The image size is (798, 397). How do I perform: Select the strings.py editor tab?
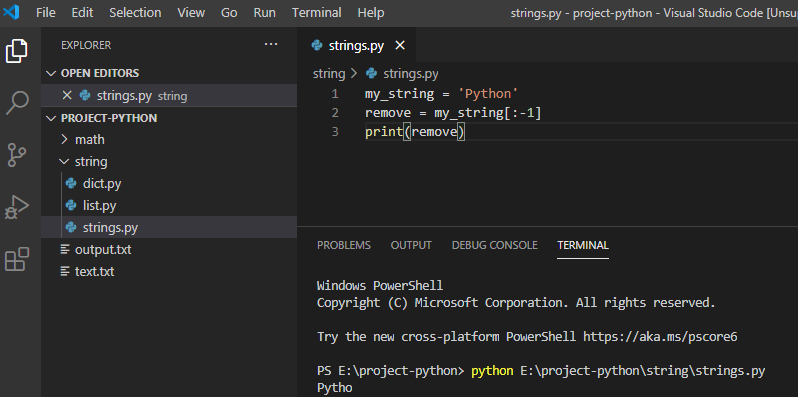(356, 45)
